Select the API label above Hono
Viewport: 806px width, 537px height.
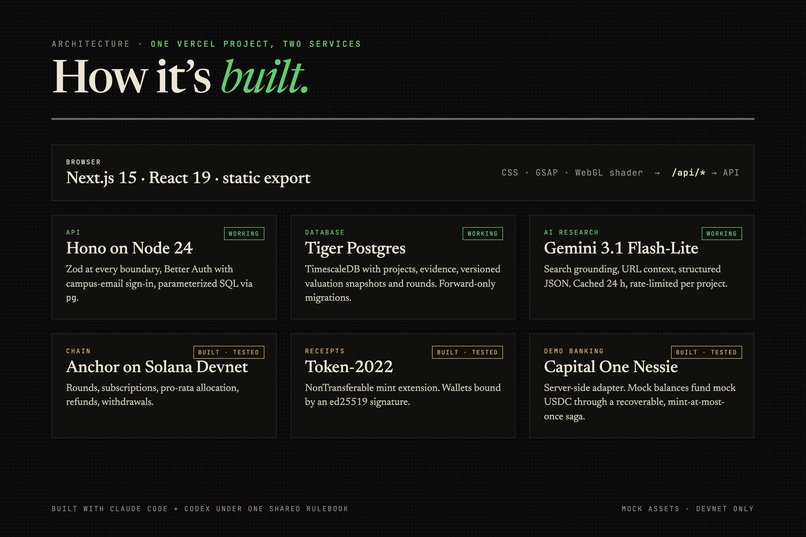pos(73,232)
